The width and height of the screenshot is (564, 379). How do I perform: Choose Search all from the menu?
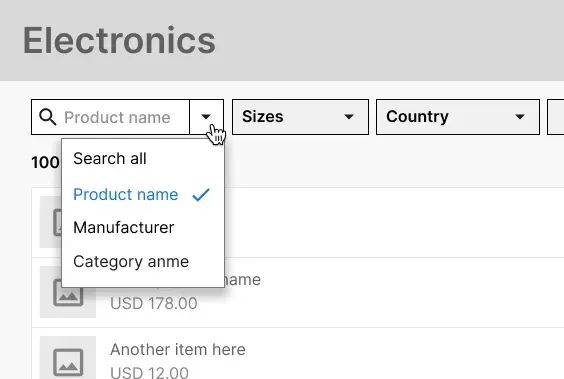click(110, 159)
